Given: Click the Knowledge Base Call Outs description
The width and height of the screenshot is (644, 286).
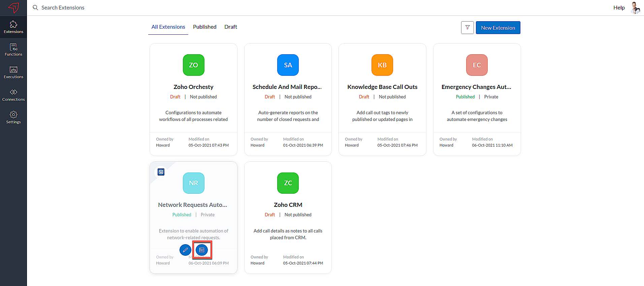Looking at the screenshot, I should coord(382,116).
